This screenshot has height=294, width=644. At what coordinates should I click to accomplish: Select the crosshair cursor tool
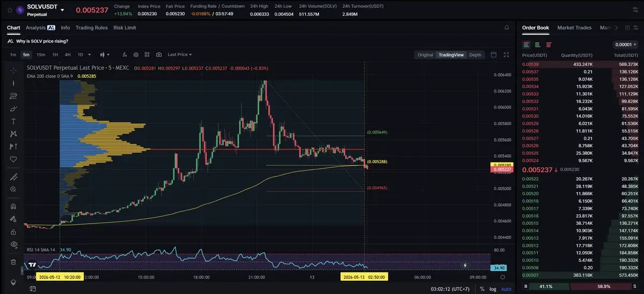[x=13, y=70]
